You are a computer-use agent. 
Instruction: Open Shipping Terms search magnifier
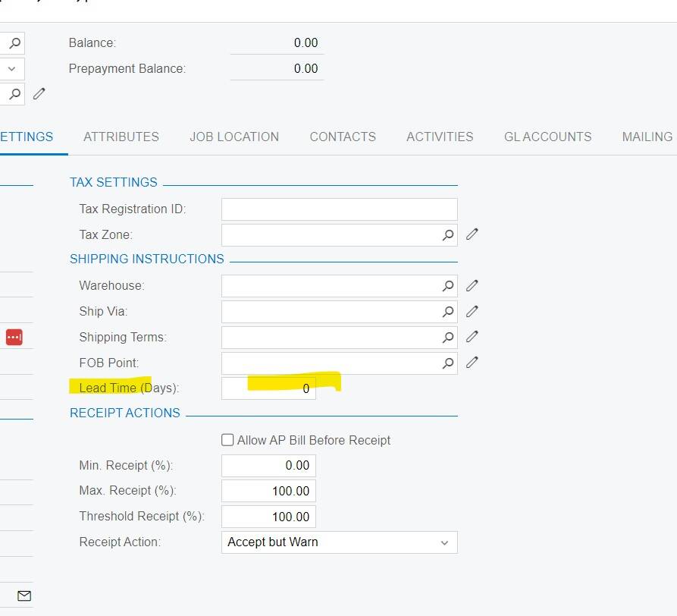pyautogui.click(x=448, y=338)
